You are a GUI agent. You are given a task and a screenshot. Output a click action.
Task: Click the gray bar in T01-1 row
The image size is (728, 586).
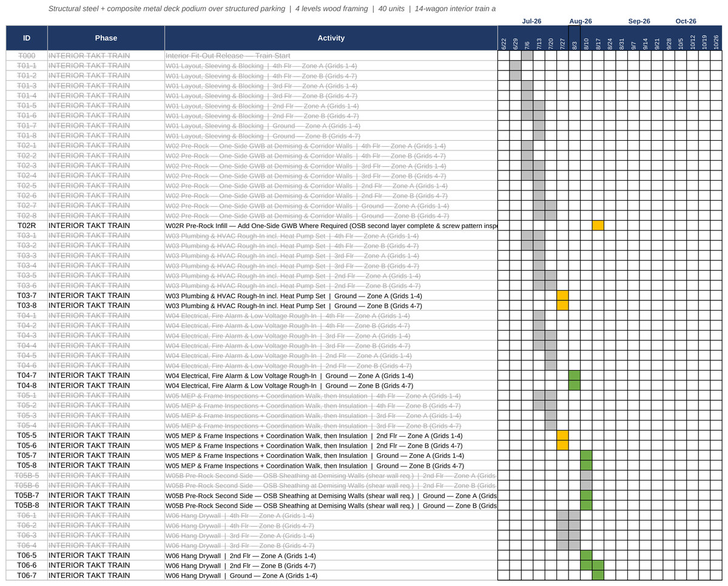pyautogui.click(x=515, y=66)
